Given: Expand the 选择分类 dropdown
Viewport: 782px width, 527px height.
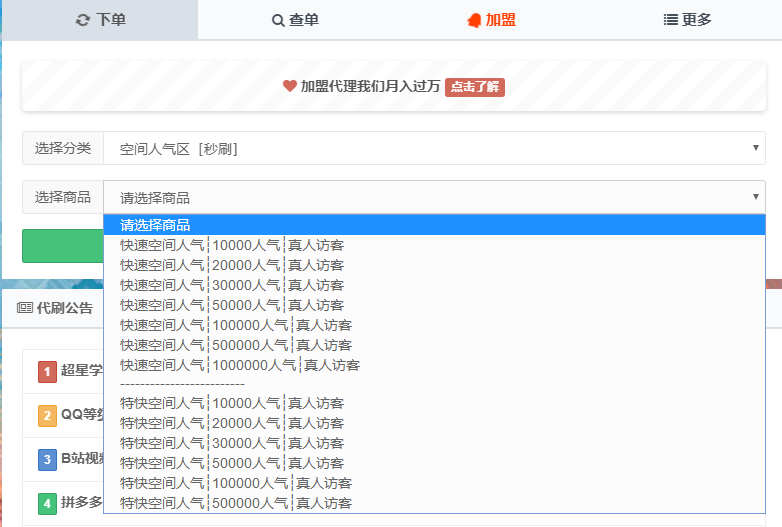Looking at the screenshot, I should pyautogui.click(x=434, y=148).
